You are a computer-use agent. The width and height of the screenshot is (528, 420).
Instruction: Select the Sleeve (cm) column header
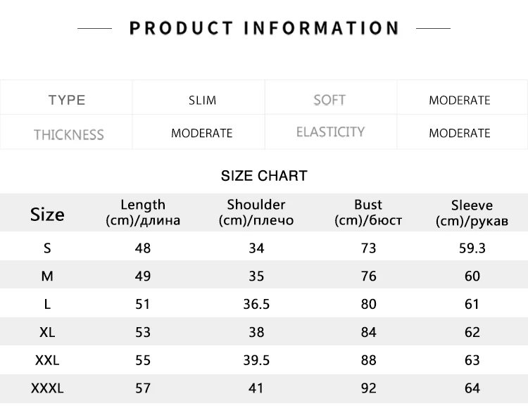pos(472,213)
